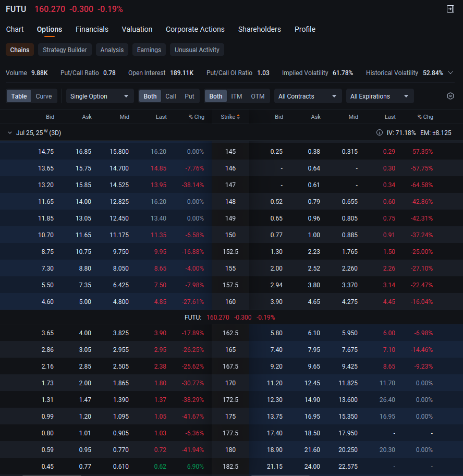This screenshot has width=463, height=476.
Task: Click the 6.90% green change value
Action: (195, 466)
